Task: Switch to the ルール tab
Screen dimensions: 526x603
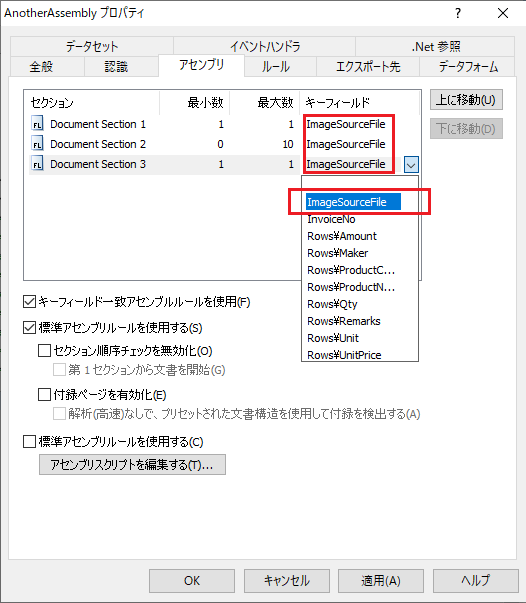Action: tap(276, 67)
